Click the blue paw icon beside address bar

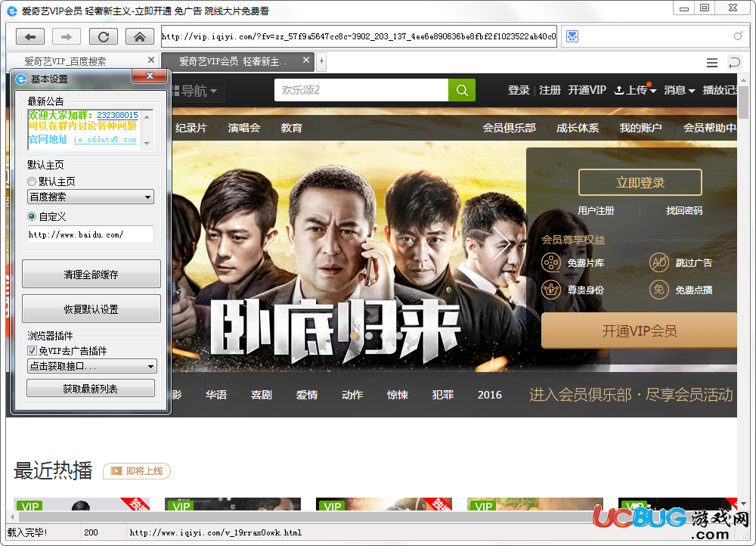click(572, 36)
